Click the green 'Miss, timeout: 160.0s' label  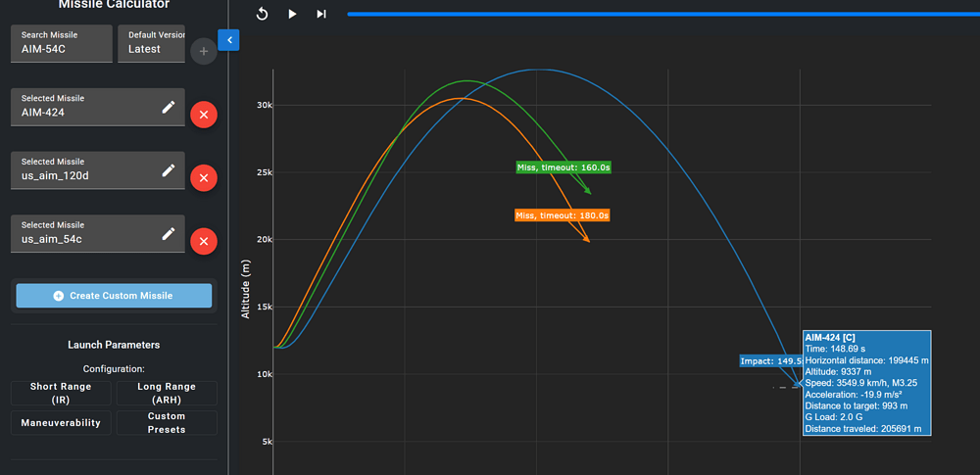pos(563,167)
